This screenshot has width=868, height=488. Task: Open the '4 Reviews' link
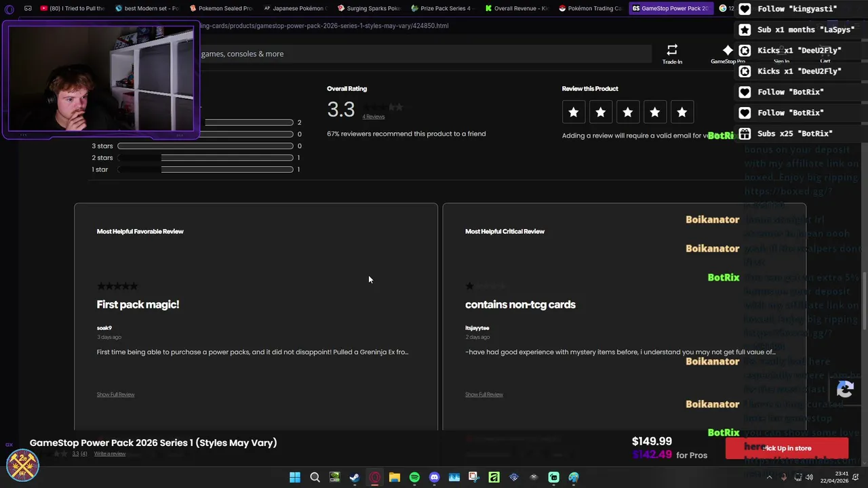tap(373, 117)
